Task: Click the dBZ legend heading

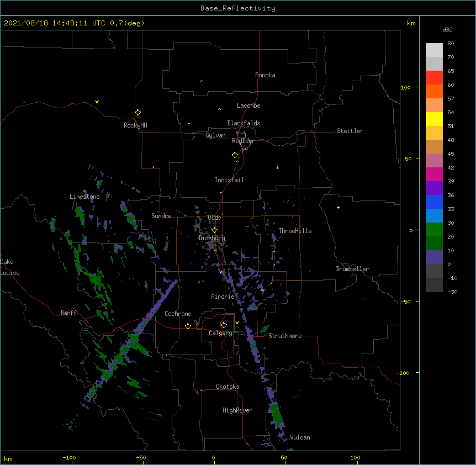Action: tap(447, 29)
